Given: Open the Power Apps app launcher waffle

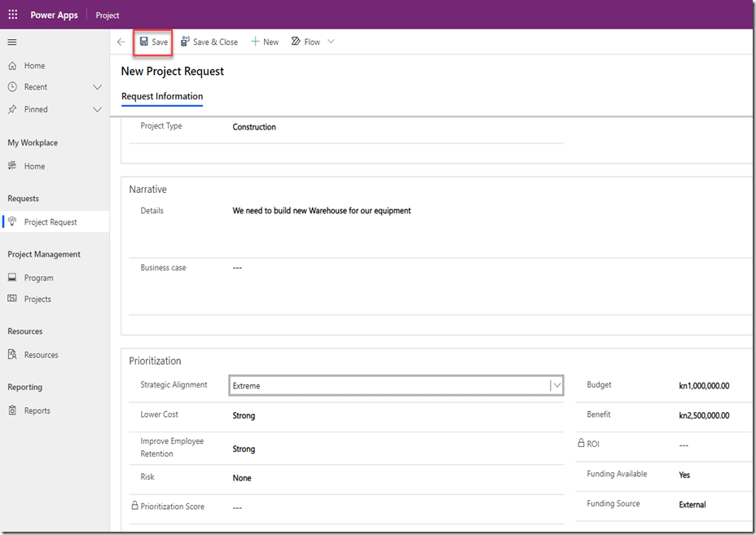Looking at the screenshot, I should (13, 15).
